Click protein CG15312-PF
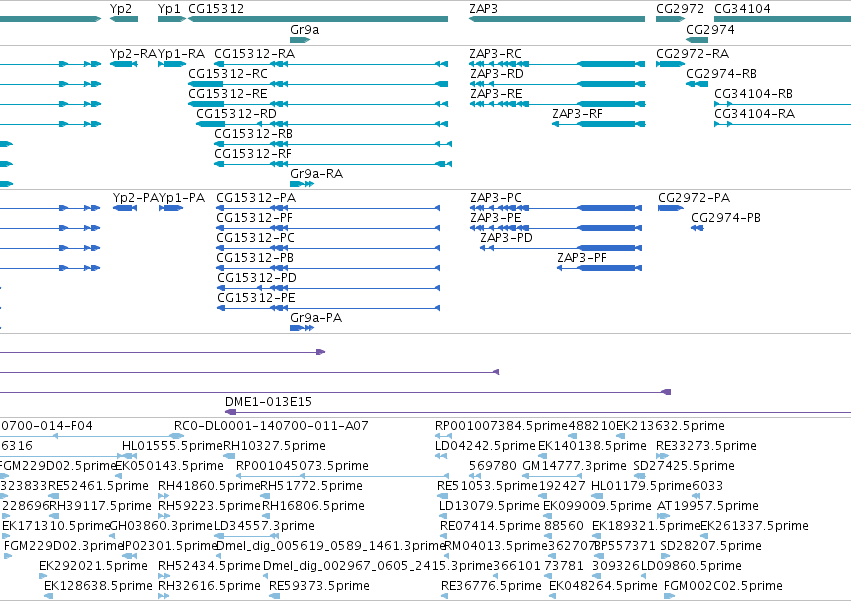The height and width of the screenshot is (601, 851). coord(255,218)
